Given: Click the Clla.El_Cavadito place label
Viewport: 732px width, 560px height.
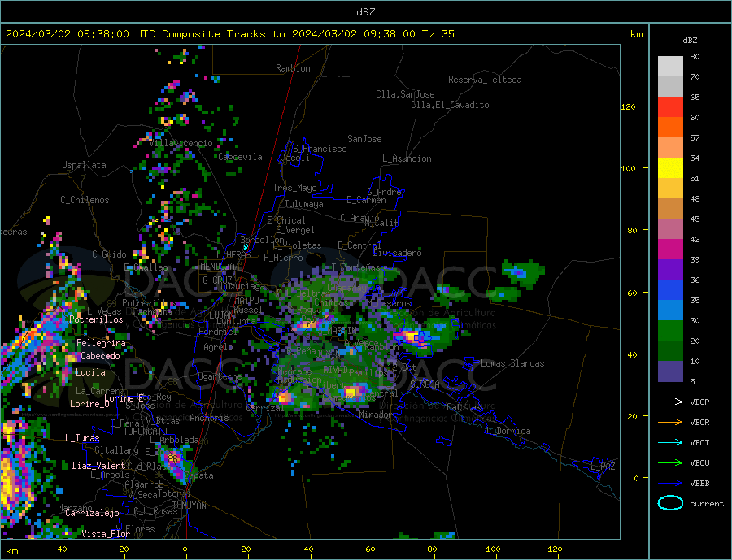Looking at the screenshot, I should [450, 105].
